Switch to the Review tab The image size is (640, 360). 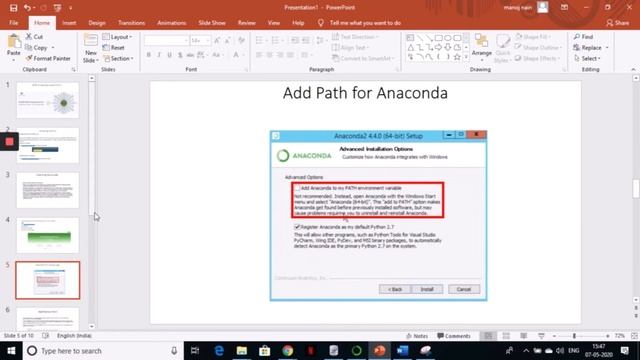click(247, 23)
